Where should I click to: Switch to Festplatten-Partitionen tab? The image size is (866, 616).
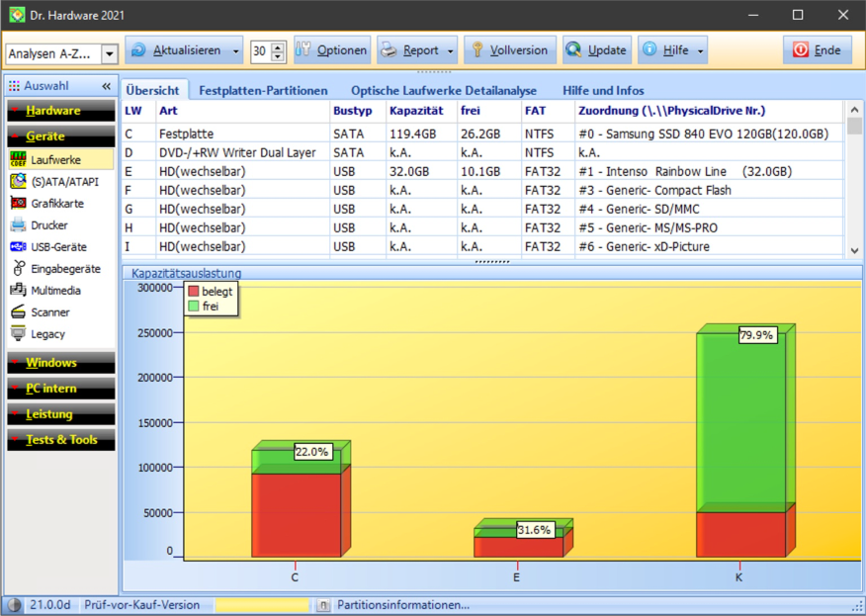pyautogui.click(x=263, y=90)
